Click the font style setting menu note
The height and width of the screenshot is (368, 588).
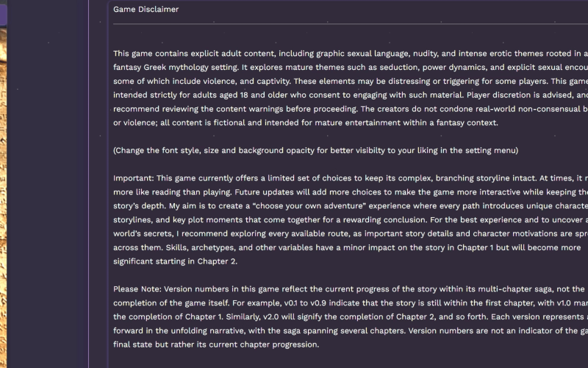pos(315,150)
